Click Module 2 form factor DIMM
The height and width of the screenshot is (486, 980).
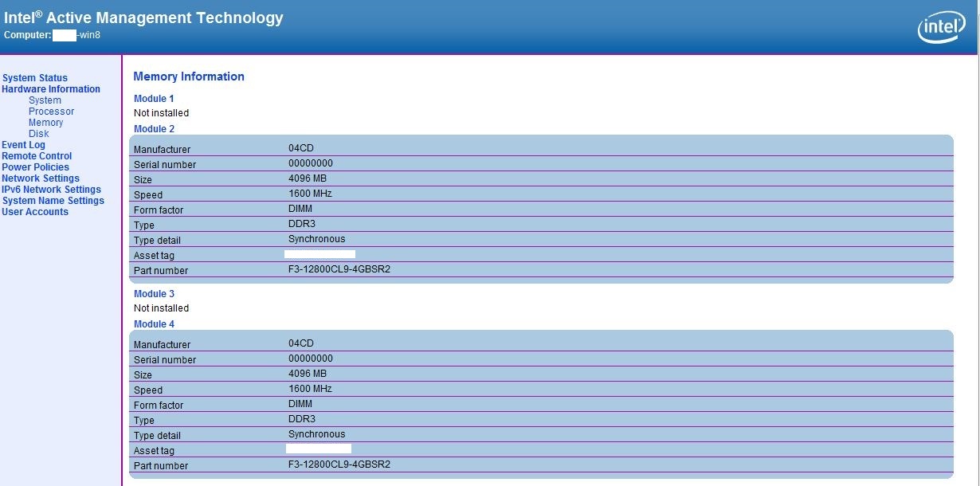pos(300,209)
